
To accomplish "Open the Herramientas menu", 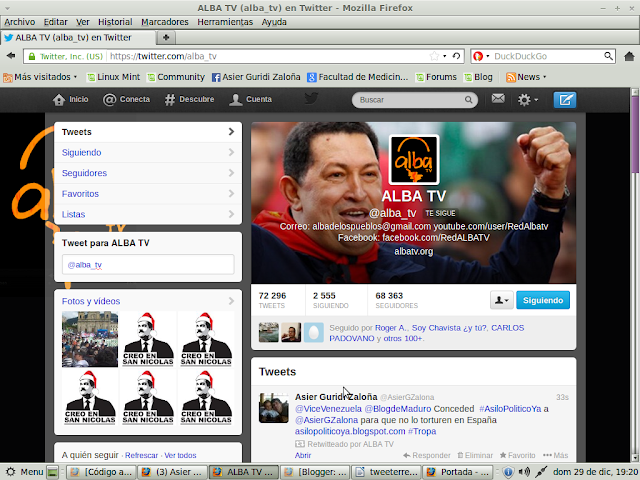I will (x=225, y=22).
